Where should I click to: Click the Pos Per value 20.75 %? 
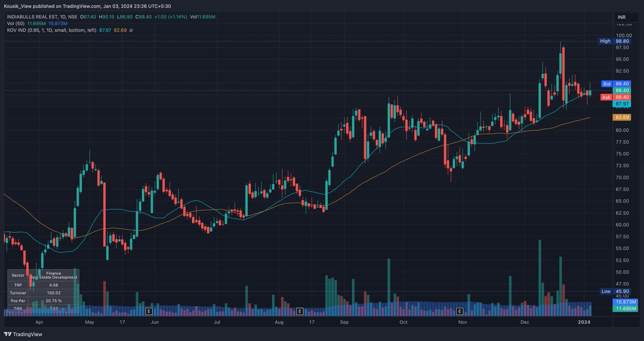(54, 301)
